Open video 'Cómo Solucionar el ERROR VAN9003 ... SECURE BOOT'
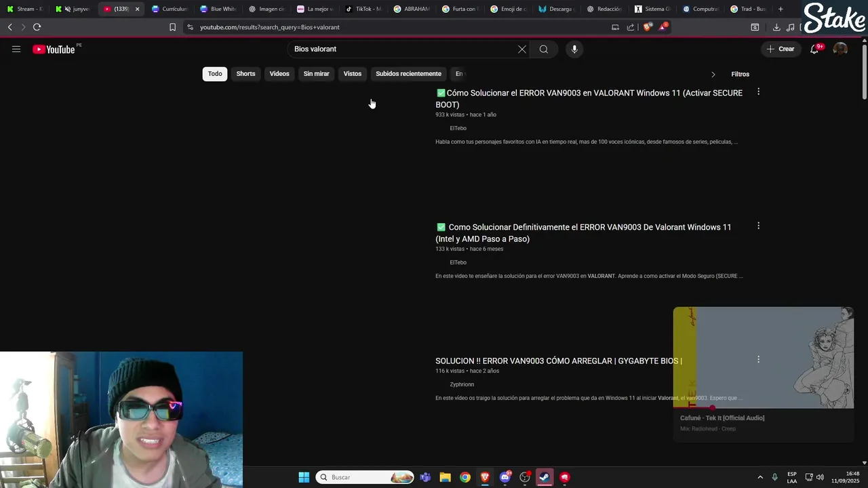The image size is (868, 488). (x=589, y=98)
